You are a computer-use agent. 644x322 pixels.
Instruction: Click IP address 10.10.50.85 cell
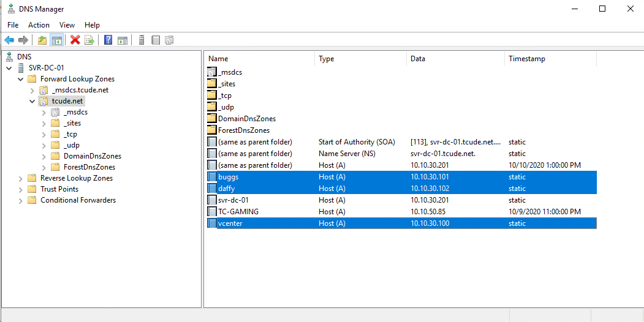click(428, 212)
